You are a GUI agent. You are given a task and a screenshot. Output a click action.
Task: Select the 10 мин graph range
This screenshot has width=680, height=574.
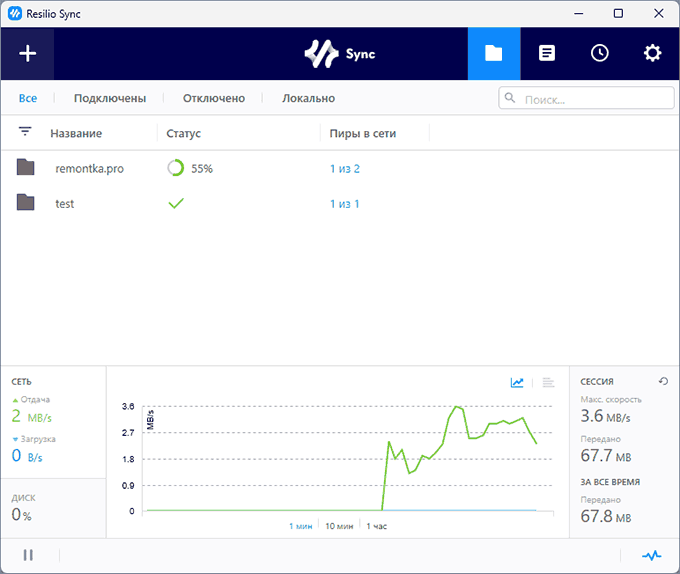338,526
